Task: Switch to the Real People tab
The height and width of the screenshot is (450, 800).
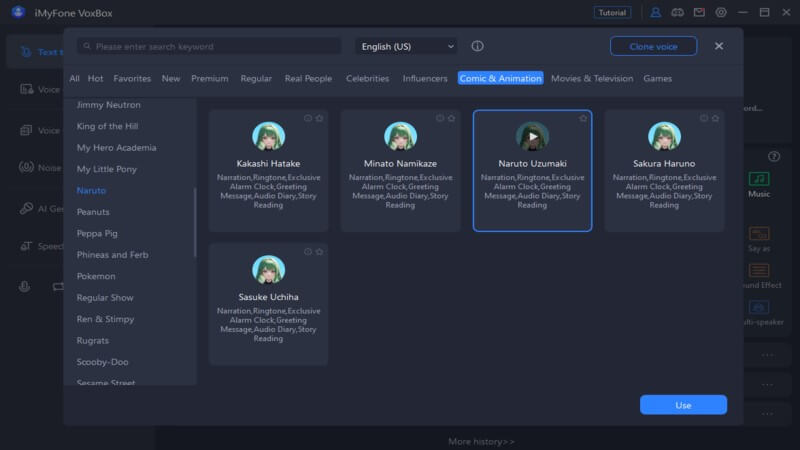Action: (308, 79)
